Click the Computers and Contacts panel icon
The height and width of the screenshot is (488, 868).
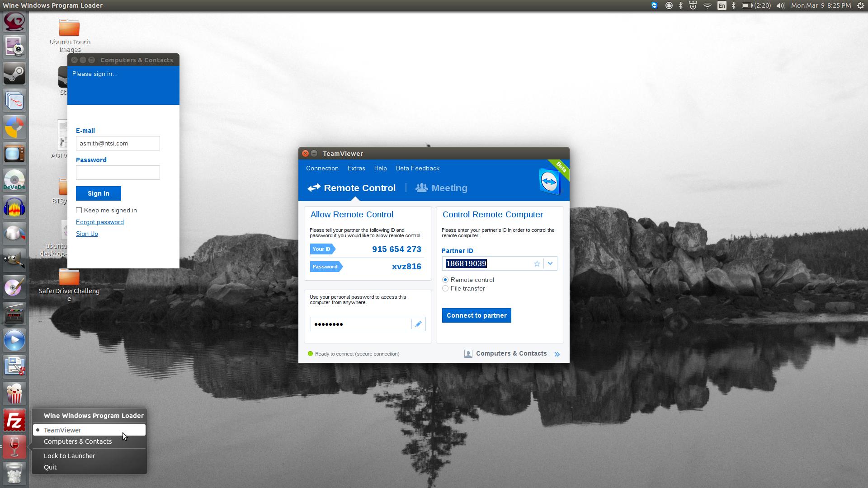[x=468, y=353]
